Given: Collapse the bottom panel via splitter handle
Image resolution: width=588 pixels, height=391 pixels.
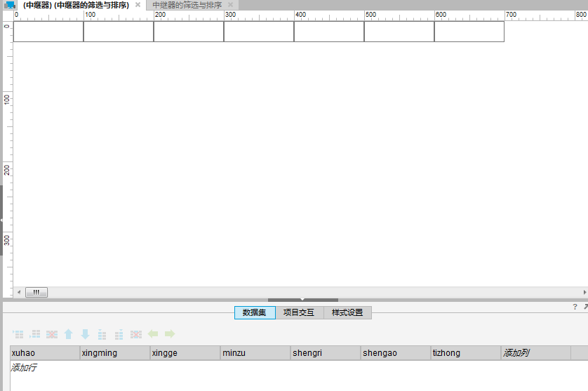Looking at the screenshot, I should click(x=303, y=300).
